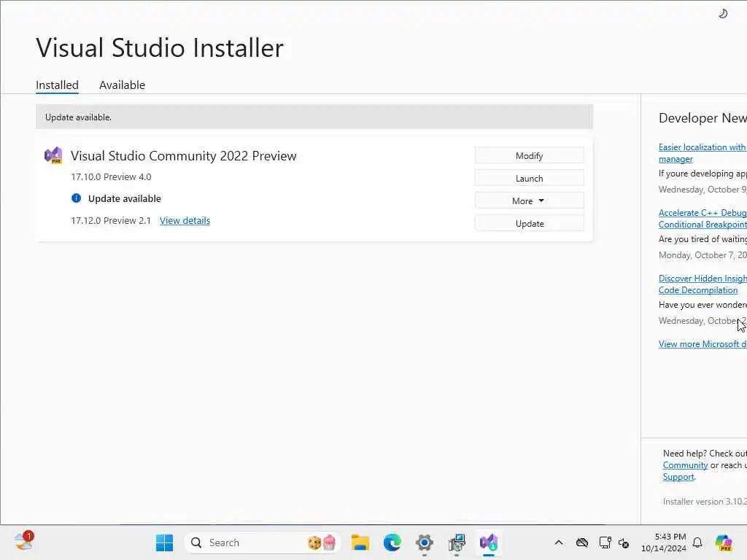Select '17.12.0 Preview 2.1' version text

pyautogui.click(x=111, y=220)
